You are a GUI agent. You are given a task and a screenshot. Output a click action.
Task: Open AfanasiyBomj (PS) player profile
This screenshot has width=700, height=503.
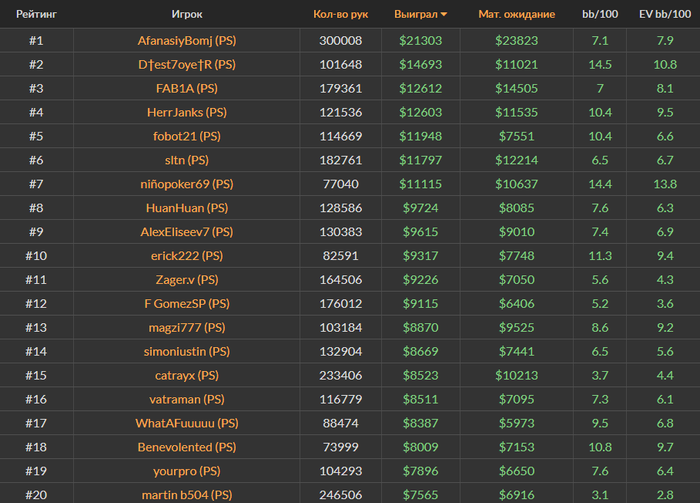click(x=187, y=41)
